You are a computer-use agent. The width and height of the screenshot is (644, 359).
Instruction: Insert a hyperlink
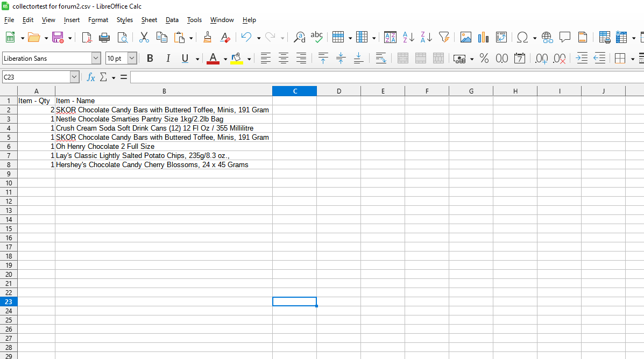point(547,37)
